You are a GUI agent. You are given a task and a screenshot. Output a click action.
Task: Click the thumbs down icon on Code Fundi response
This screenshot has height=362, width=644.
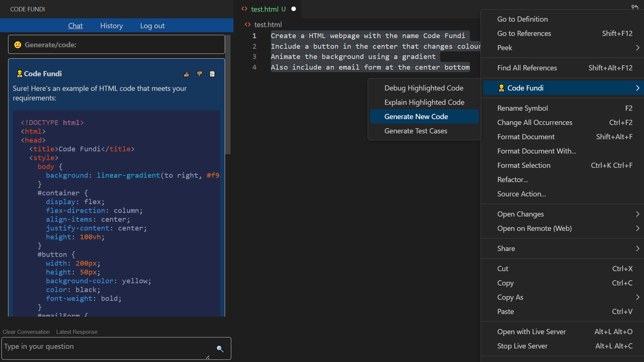pyautogui.click(x=199, y=74)
